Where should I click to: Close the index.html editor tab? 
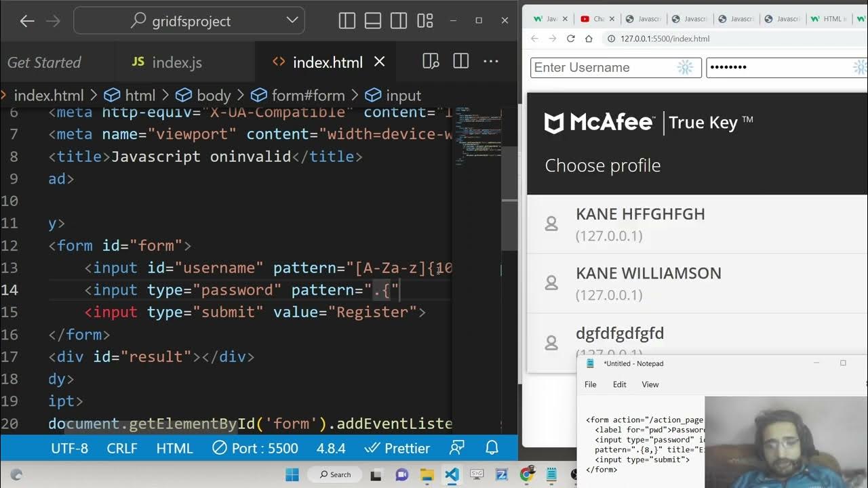[380, 62]
